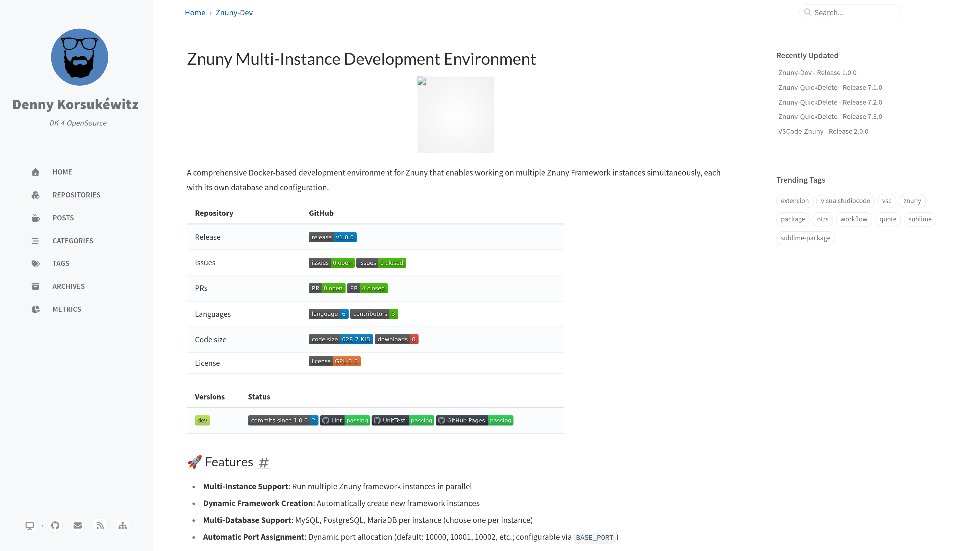This screenshot has width=980, height=551.
Task: Click the # anchor next to Features
Action: (x=264, y=462)
